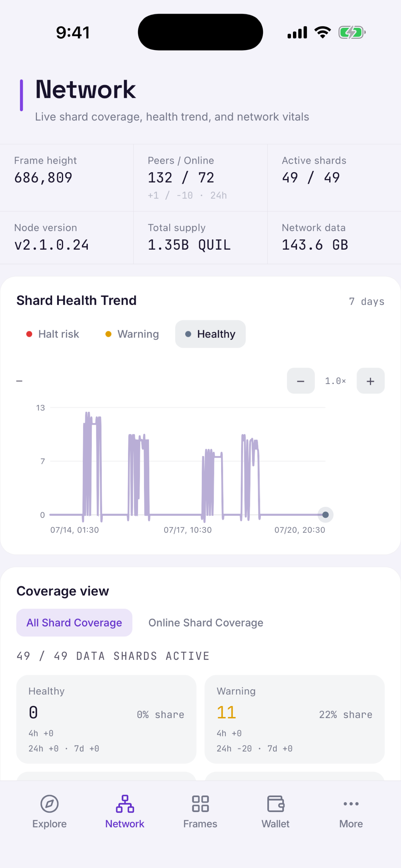Toggle Healthy series in legend

[210, 334]
